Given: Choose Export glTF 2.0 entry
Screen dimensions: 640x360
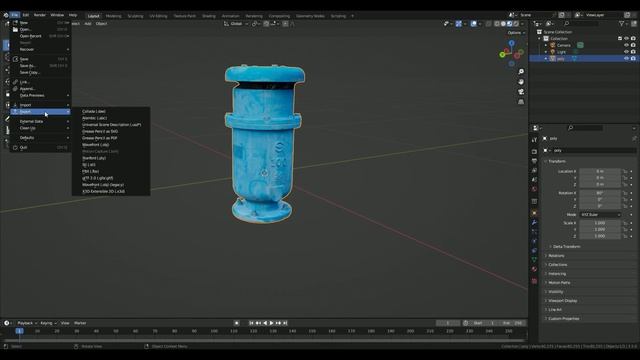Looking at the screenshot, I should [x=98, y=178].
